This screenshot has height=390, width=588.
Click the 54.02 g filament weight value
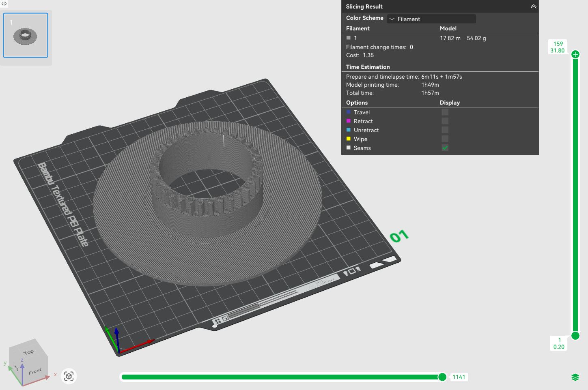(476, 38)
